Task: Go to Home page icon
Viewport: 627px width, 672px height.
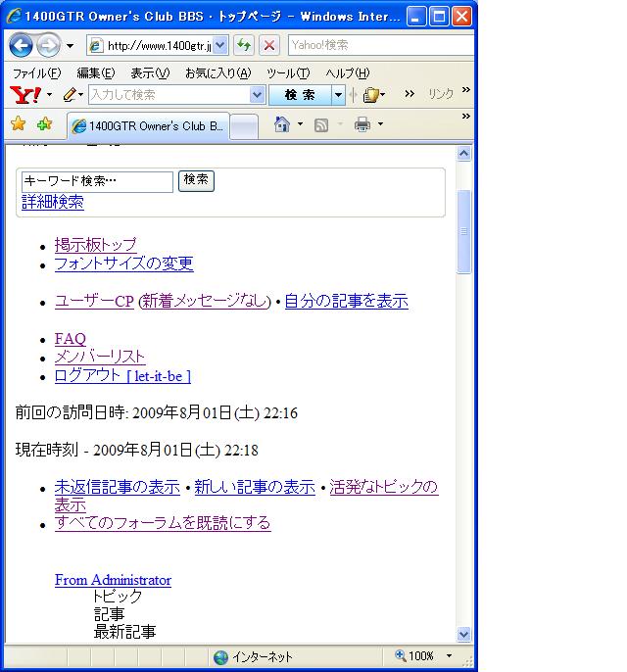Action: (282, 124)
